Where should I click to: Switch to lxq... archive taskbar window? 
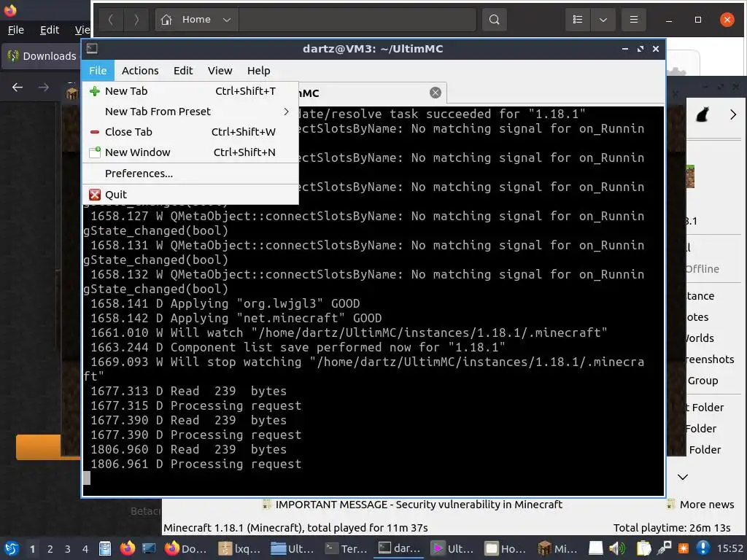tap(239, 548)
